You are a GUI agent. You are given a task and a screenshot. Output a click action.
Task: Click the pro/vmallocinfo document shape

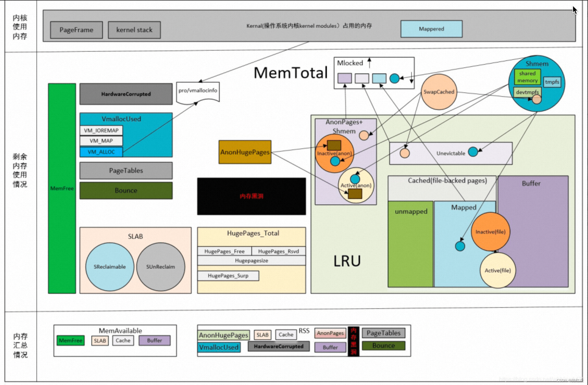tap(198, 93)
